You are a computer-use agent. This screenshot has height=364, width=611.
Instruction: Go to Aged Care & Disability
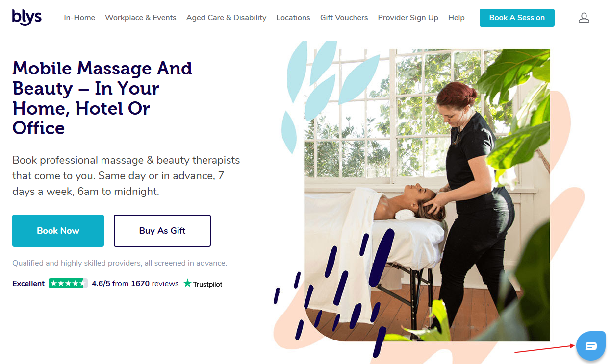pos(226,18)
